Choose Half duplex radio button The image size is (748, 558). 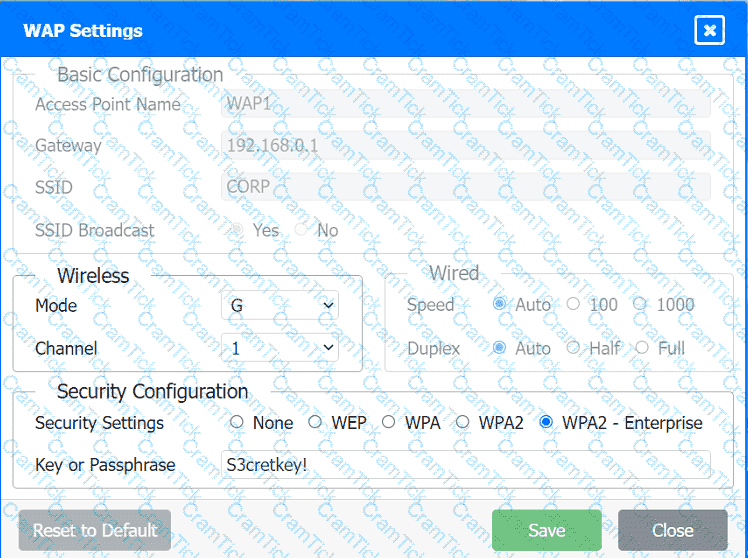pos(573,348)
